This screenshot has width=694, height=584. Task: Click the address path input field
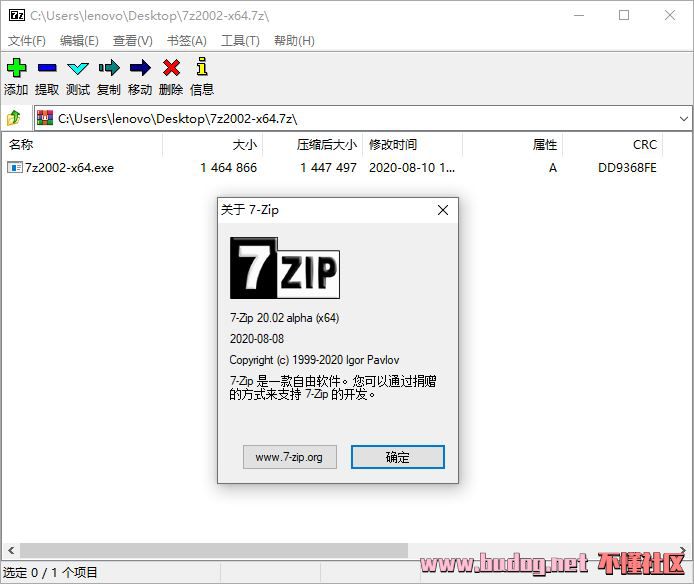pyautogui.click(x=363, y=119)
